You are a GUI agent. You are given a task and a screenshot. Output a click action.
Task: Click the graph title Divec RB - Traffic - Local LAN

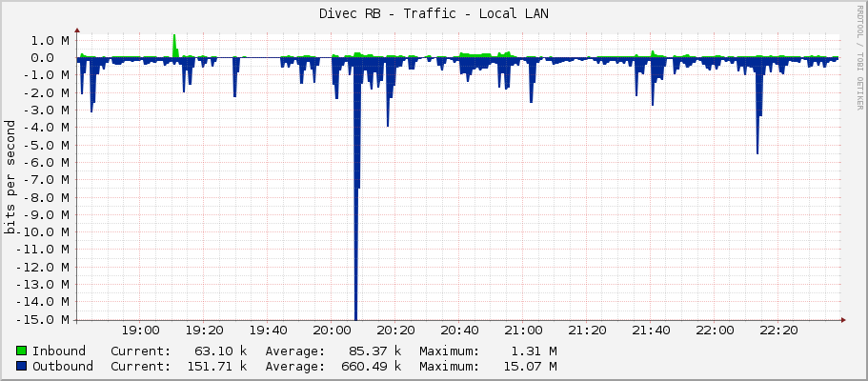[434, 14]
